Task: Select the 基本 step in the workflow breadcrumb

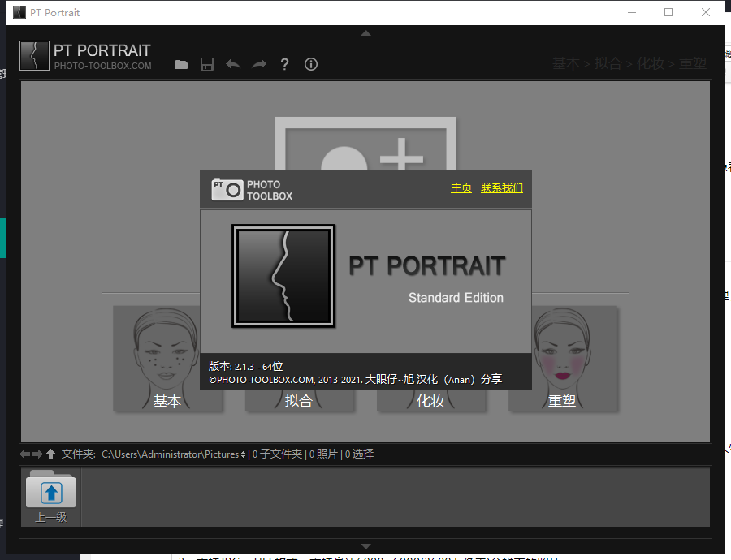Action: point(565,64)
